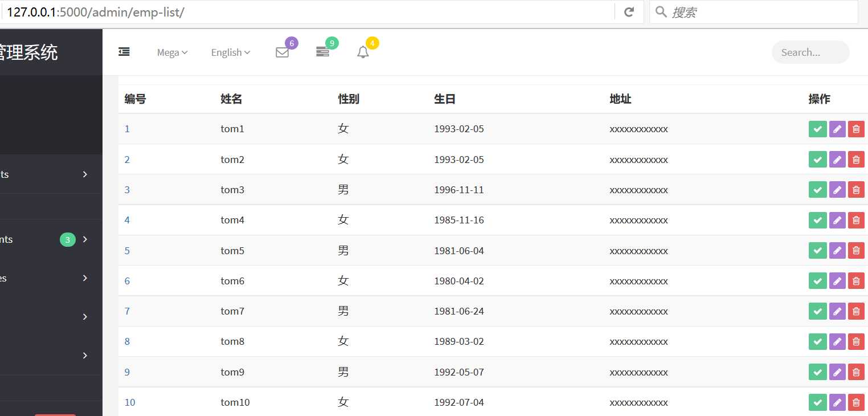The height and width of the screenshot is (416, 868).
Task: Delete the tom6 row with the trash icon
Action: tap(856, 281)
